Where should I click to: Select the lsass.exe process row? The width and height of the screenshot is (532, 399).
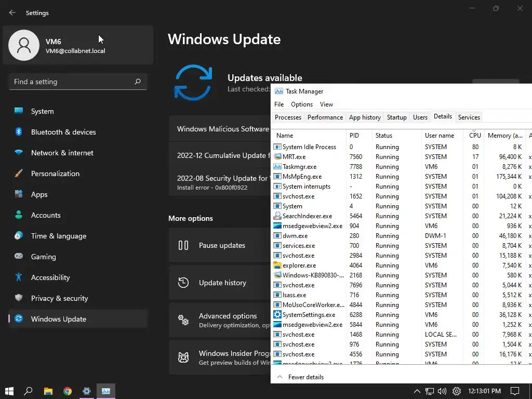click(402, 295)
